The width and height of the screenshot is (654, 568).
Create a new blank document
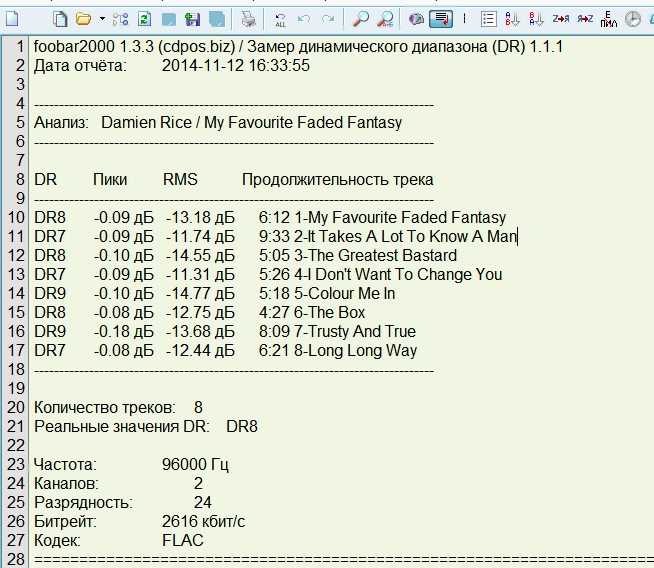(12, 19)
